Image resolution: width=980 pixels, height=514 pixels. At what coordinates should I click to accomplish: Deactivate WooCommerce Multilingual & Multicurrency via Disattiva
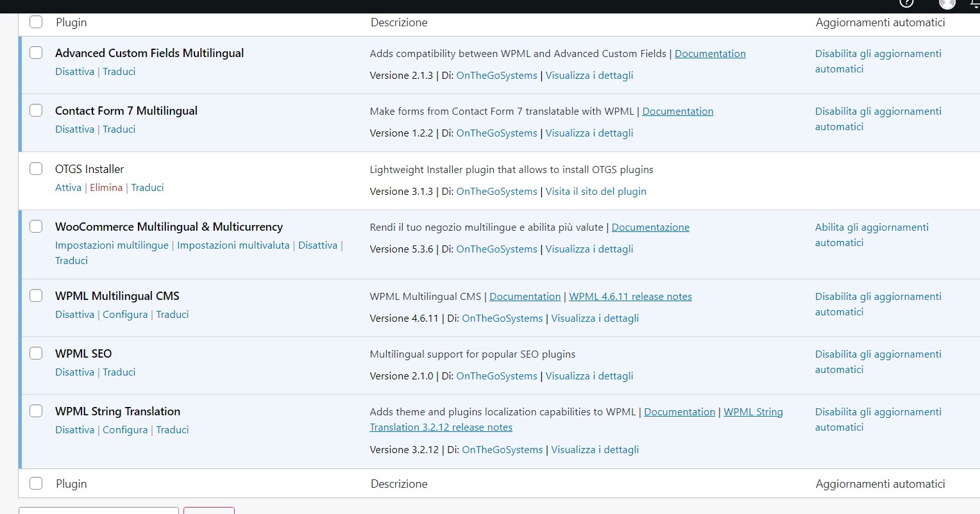coord(317,245)
